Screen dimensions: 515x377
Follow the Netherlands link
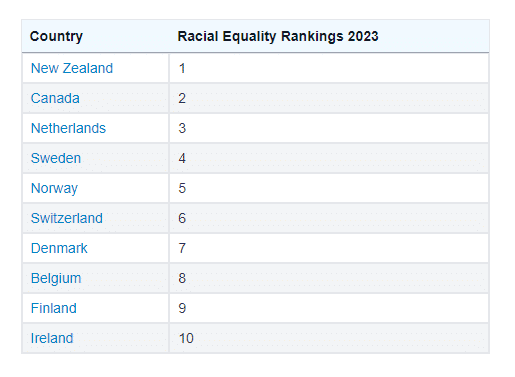click(68, 128)
